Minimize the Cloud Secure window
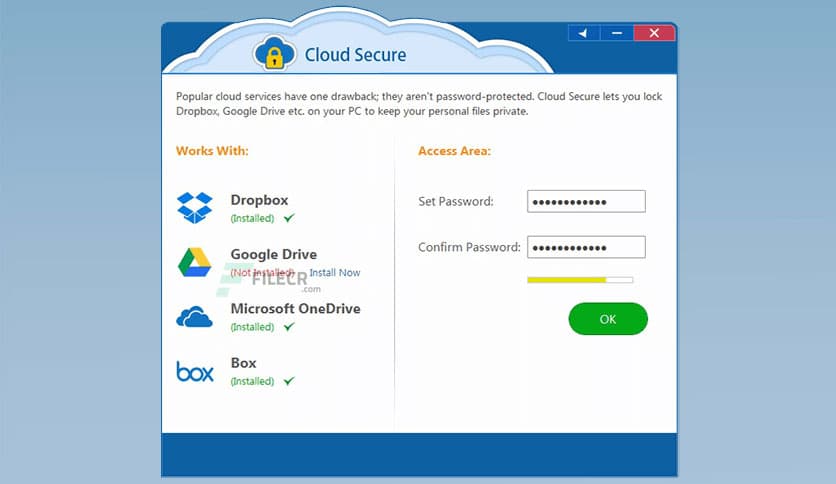 tap(617, 33)
